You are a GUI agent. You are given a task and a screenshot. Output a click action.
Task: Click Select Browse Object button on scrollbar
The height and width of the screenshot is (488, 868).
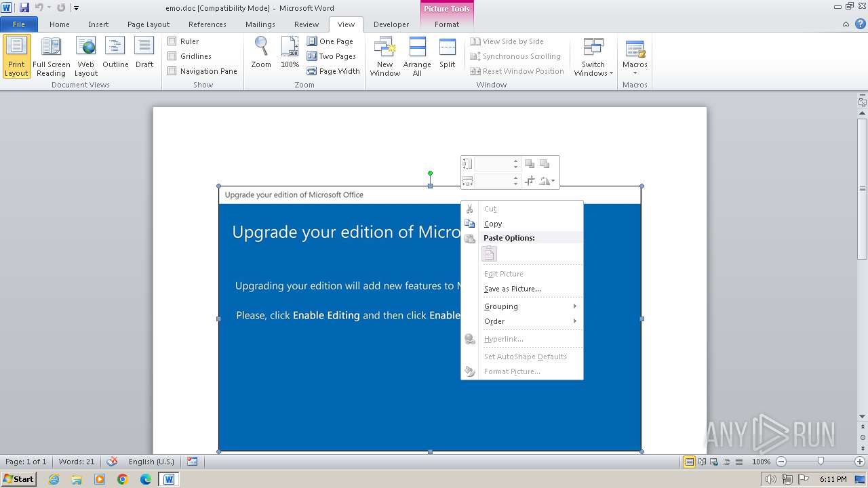(863, 439)
